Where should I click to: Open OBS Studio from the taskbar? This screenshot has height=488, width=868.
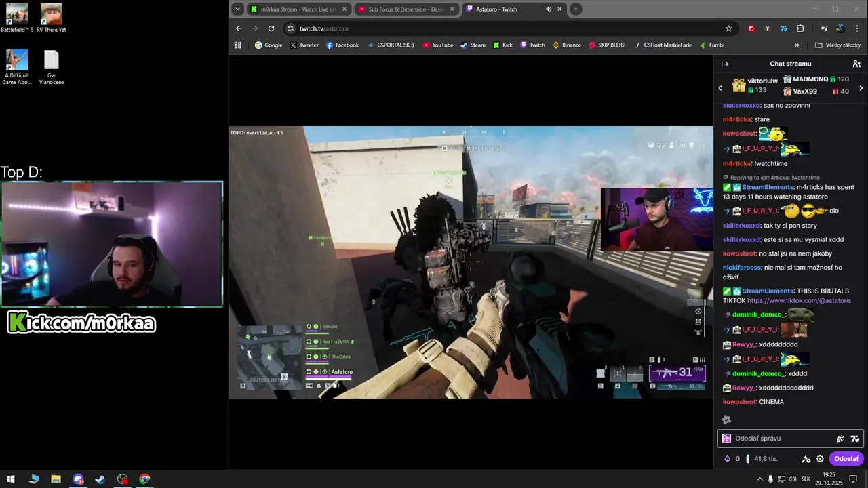[122, 479]
